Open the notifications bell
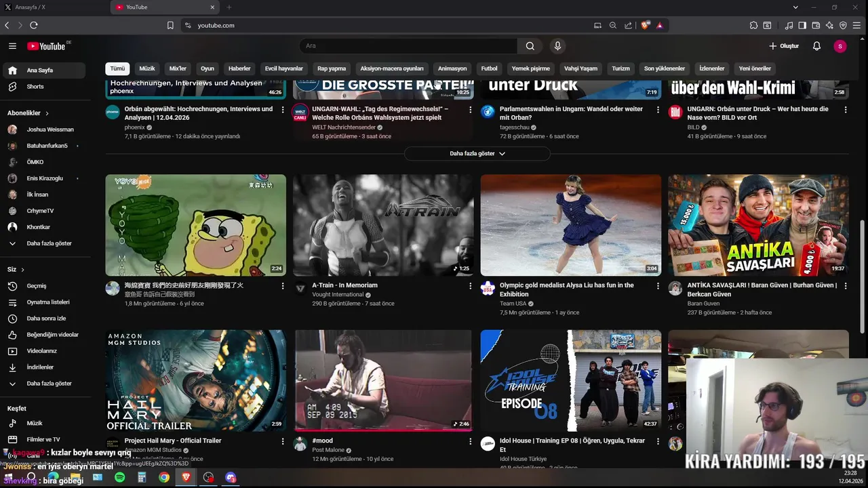Screen dimensions: 868x488 click(816, 46)
